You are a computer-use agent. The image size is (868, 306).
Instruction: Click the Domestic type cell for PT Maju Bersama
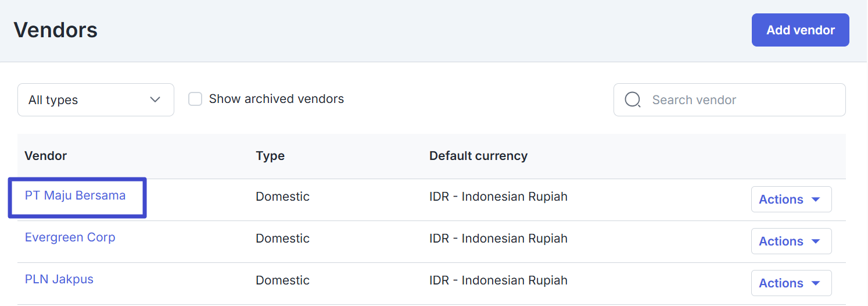tap(282, 197)
